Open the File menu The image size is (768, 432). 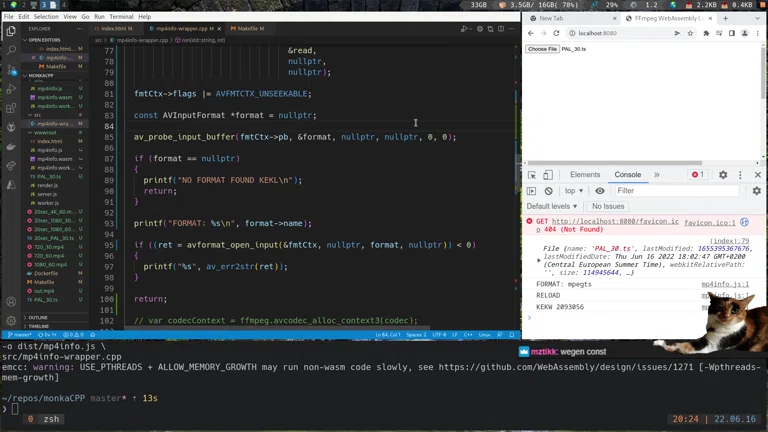[x=9, y=17]
